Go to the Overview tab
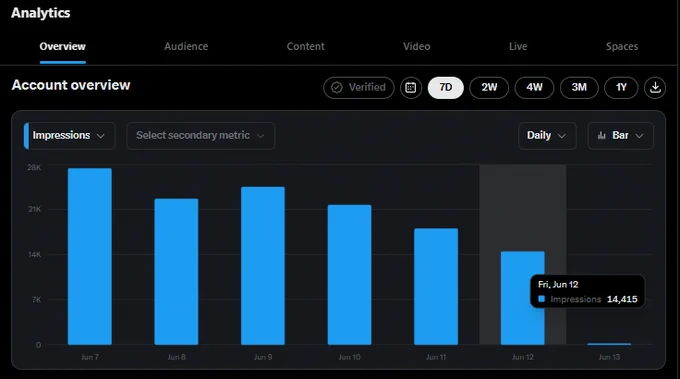Viewport: 680px width, 379px height. pyautogui.click(x=62, y=47)
